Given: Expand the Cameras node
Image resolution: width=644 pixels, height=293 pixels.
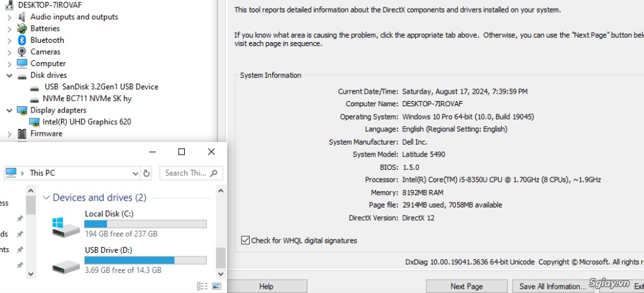Looking at the screenshot, I should coord(9,52).
